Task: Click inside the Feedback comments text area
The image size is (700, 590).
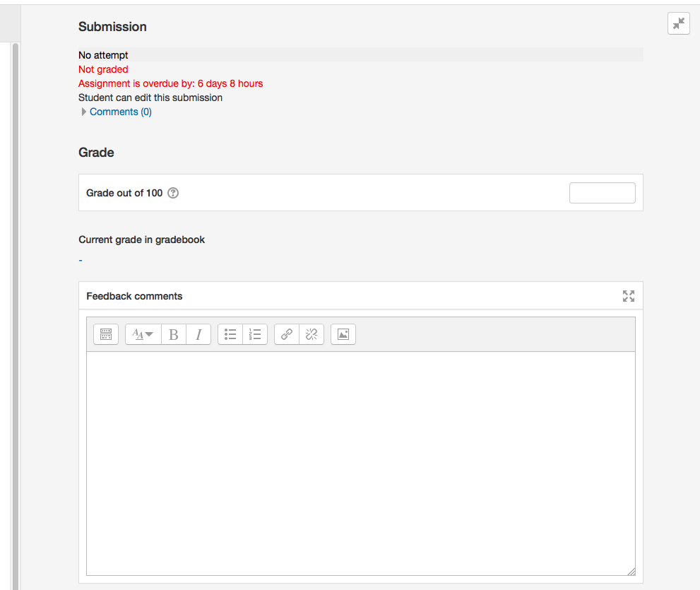Action: click(361, 463)
